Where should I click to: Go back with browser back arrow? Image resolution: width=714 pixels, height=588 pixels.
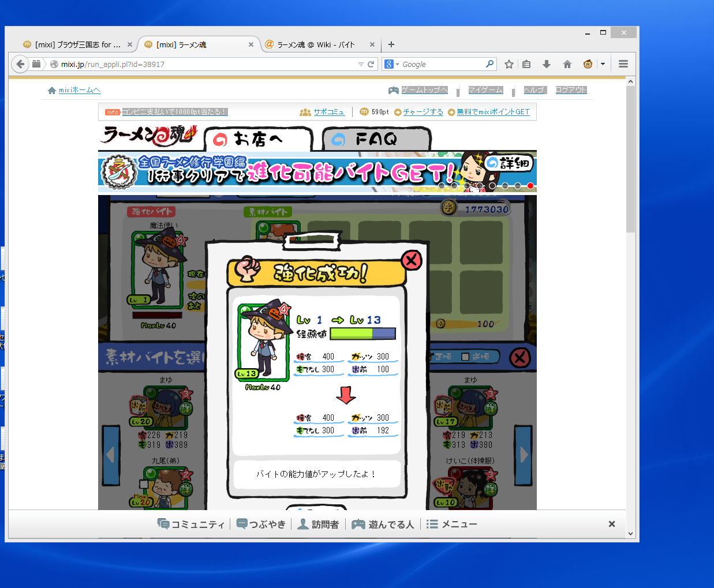tap(20, 64)
